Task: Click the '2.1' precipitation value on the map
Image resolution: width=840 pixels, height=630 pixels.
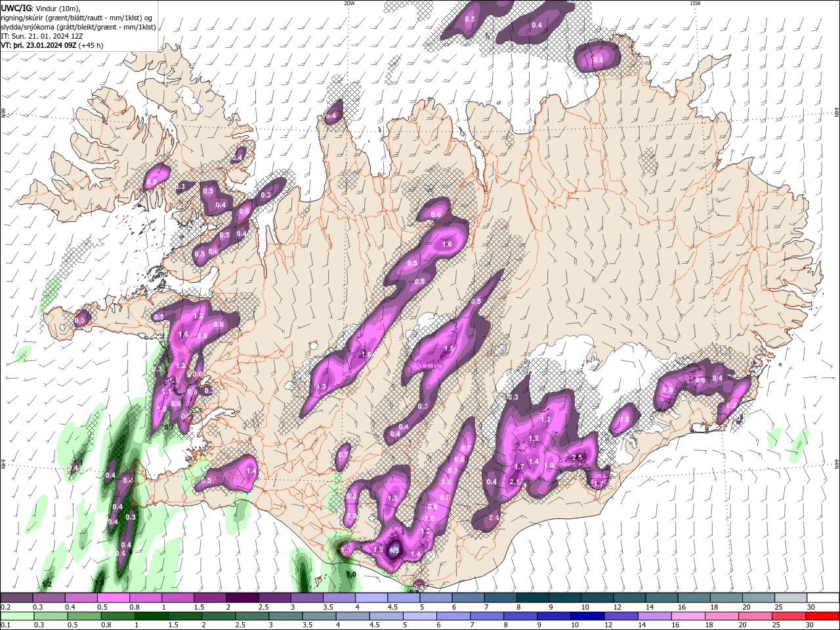Action: tap(514, 483)
